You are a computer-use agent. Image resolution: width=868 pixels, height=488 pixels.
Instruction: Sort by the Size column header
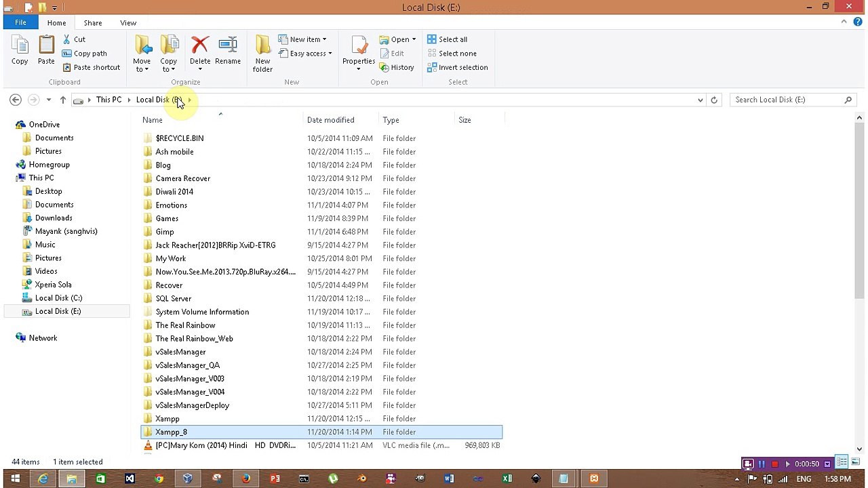[465, 120]
